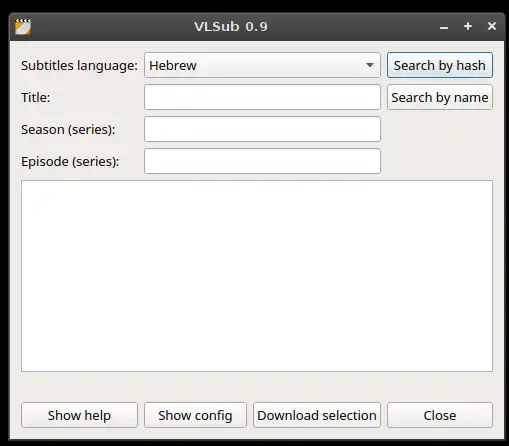Click the Search by name button

coord(440,97)
